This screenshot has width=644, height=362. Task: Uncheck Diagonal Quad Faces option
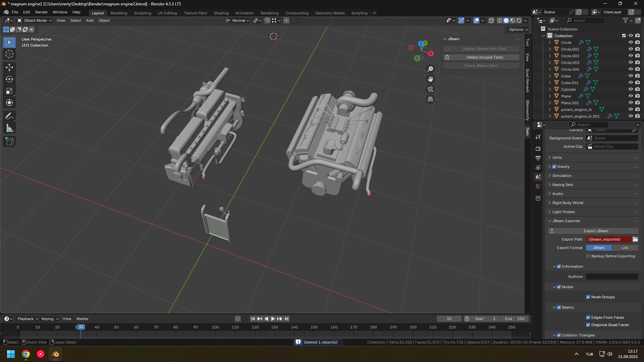588,325
